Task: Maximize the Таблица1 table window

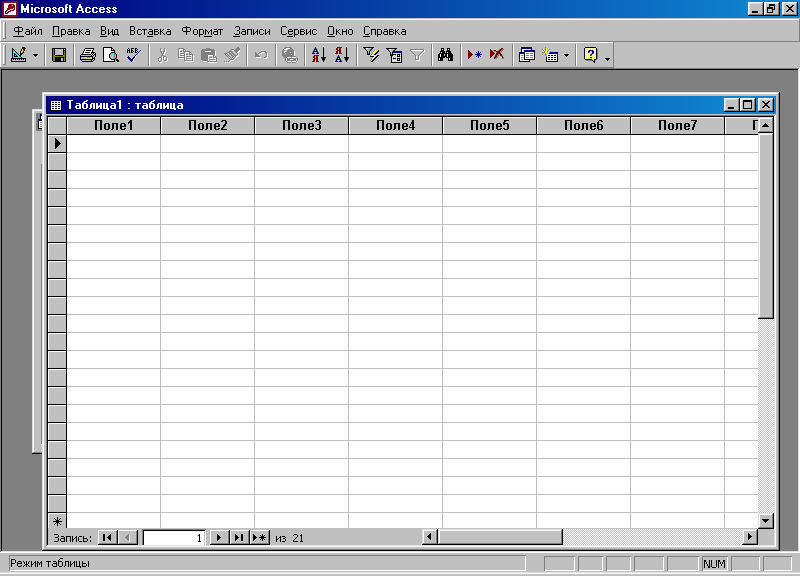Action: tap(748, 105)
